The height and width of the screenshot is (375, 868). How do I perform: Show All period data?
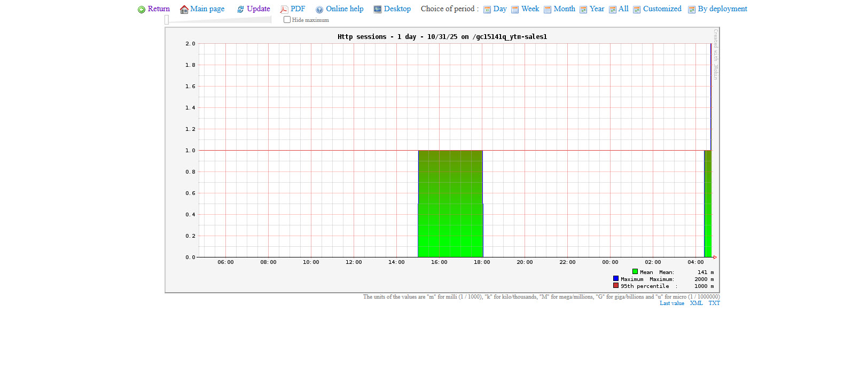(x=623, y=9)
